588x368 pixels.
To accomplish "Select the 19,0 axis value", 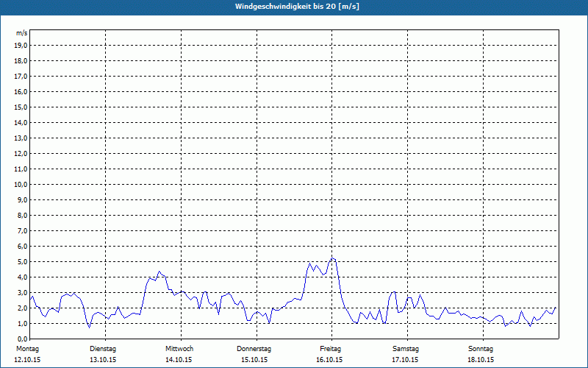I will [x=21, y=46].
